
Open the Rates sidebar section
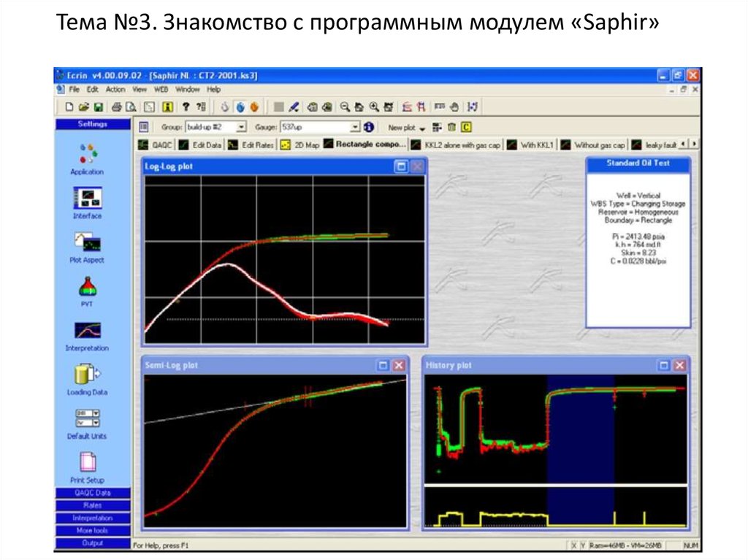click(93, 506)
